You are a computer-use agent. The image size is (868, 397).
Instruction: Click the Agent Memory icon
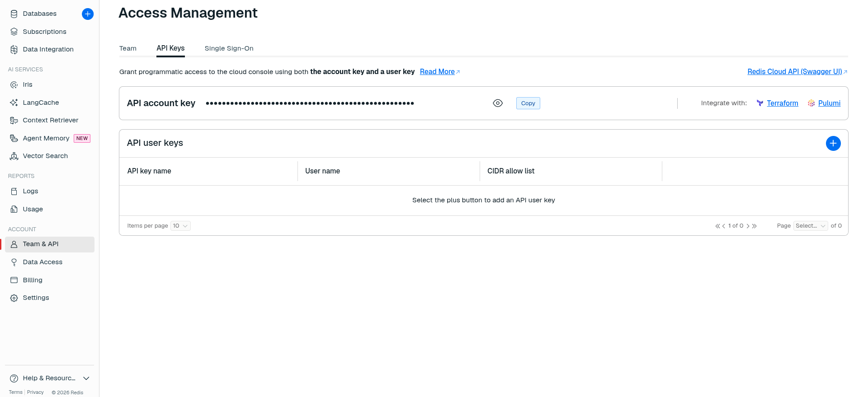click(14, 138)
